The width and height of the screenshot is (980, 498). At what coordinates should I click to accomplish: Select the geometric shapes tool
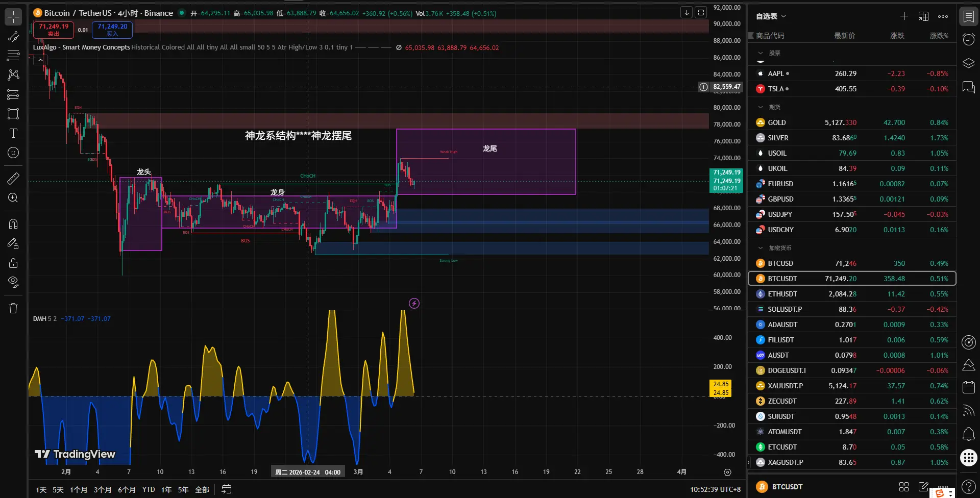coord(13,114)
